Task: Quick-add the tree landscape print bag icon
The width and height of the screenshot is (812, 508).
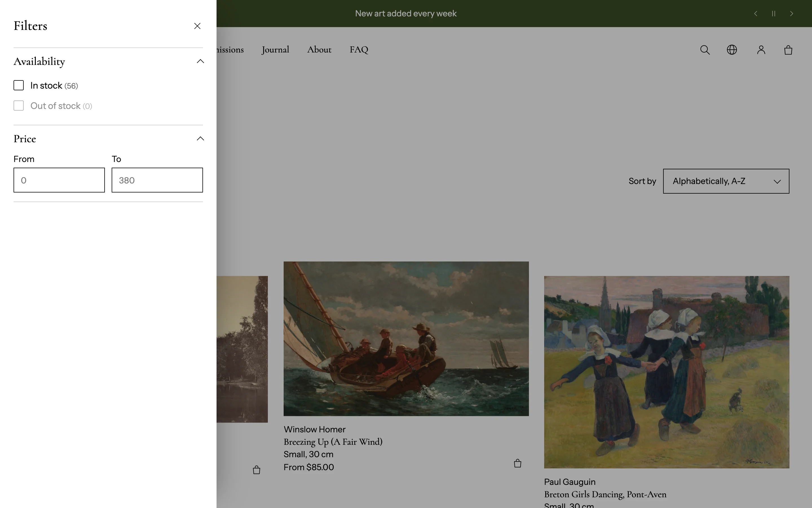Action: tap(256, 470)
